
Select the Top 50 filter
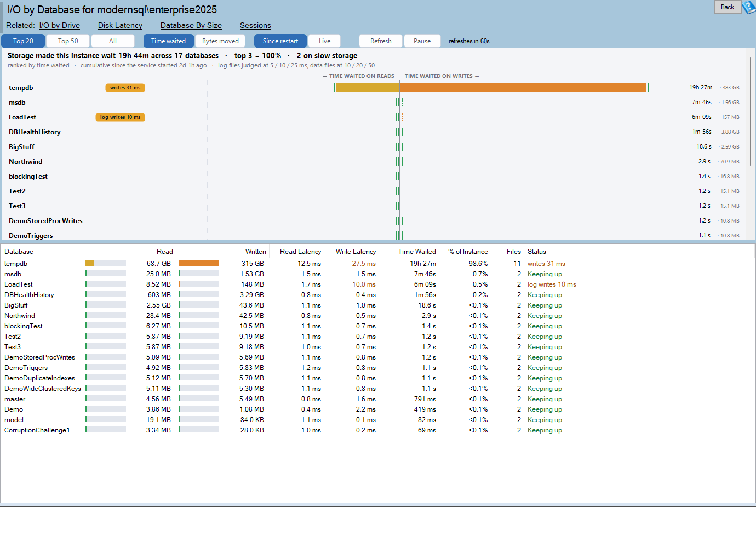(x=68, y=41)
